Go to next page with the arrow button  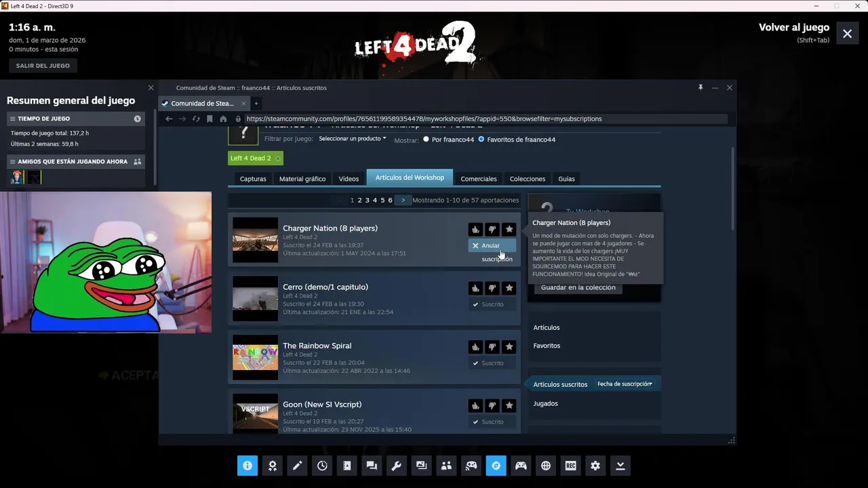coord(403,200)
